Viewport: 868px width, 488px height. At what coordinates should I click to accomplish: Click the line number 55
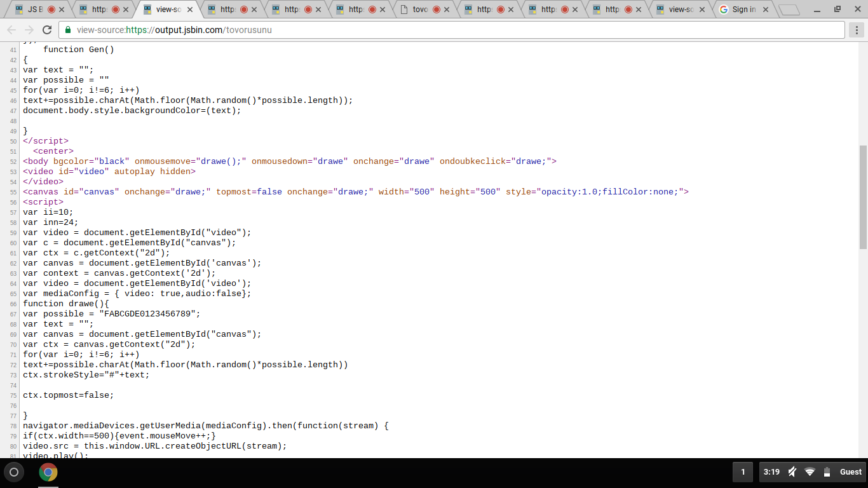pyautogui.click(x=13, y=192)
